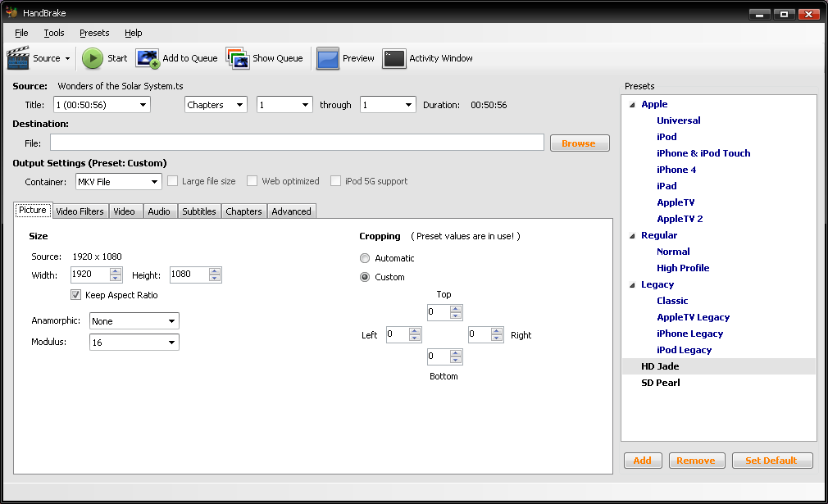Select the High Profile preset
Image resolution: width=828 pixels, height=504 pixels.
[683, 267]
